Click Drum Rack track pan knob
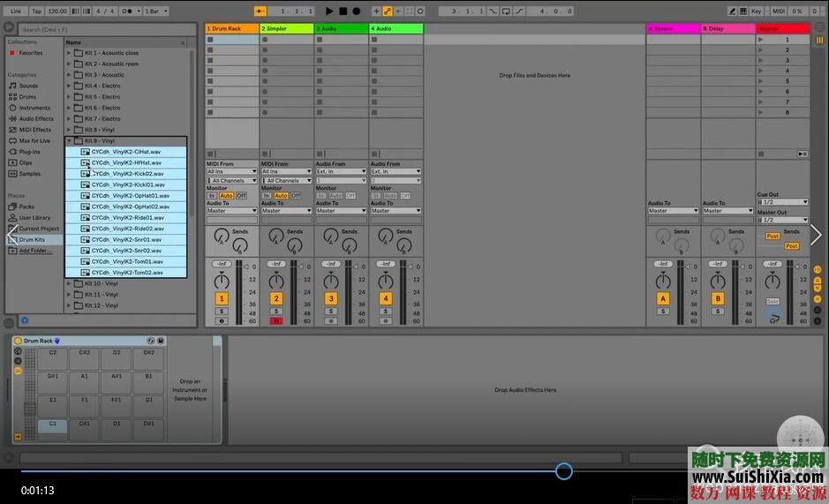The width and height of the screenshot is (829, 504). pos(222,281)
